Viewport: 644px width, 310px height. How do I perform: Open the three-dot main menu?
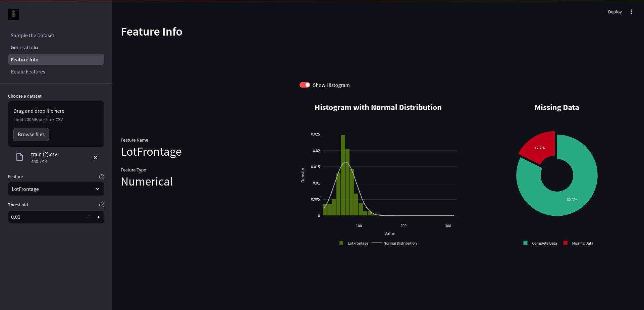pyautogui.click(x=631, y=12)
